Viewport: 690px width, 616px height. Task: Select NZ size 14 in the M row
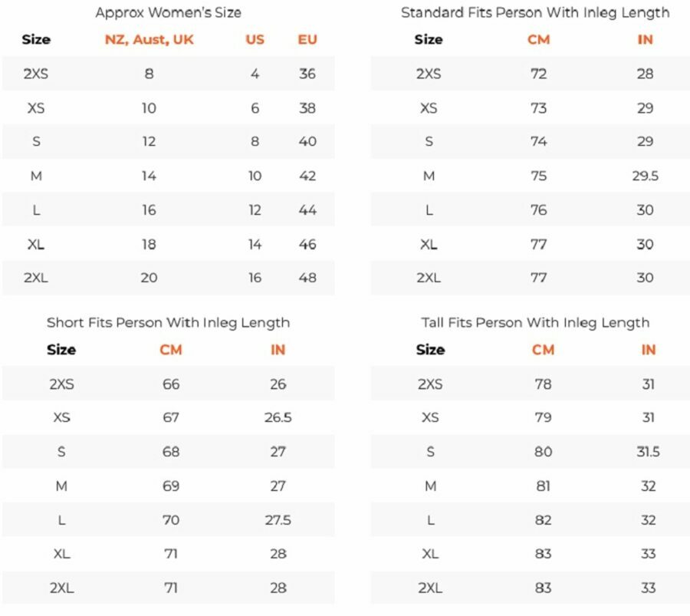149,176
